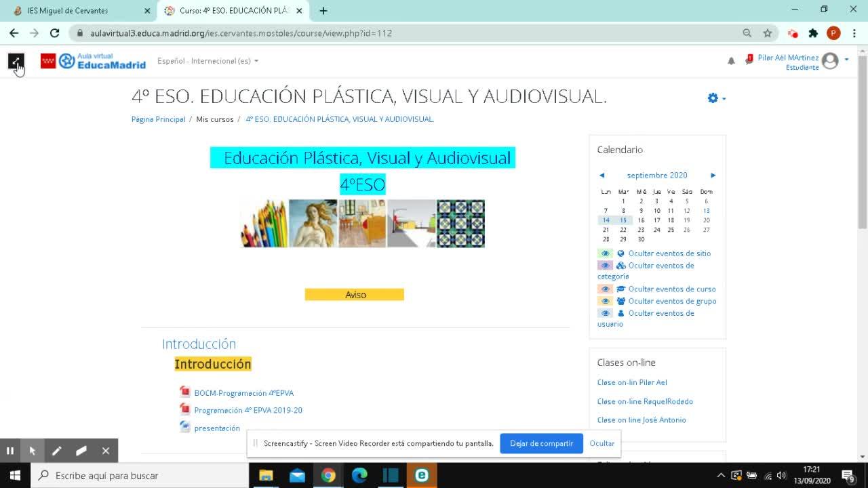Open the language selector Español - Internacional

(x=208, y=61)
